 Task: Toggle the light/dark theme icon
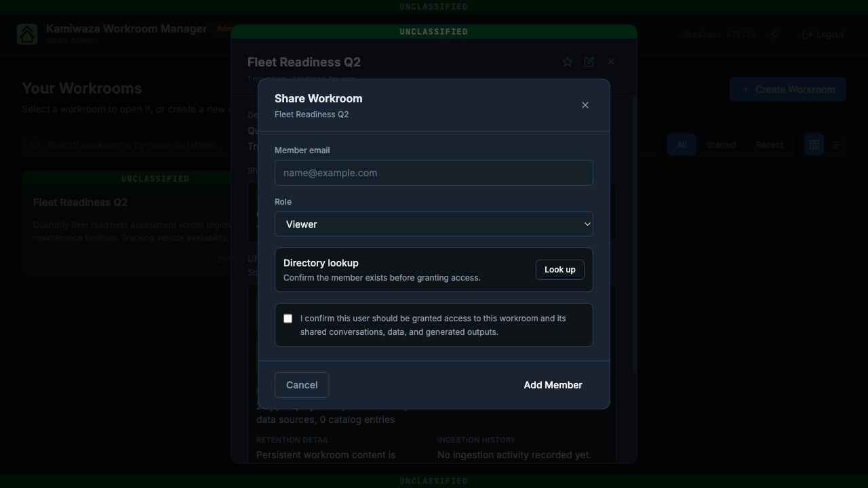pyautogui.click(x=775, y=35)
